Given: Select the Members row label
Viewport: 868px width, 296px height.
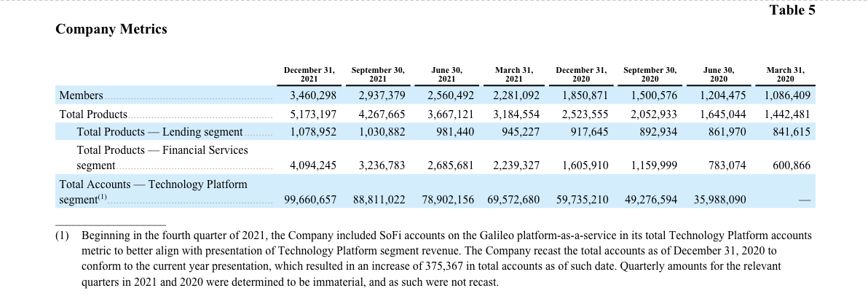Looking at the screenshot, I should point(82,96).
